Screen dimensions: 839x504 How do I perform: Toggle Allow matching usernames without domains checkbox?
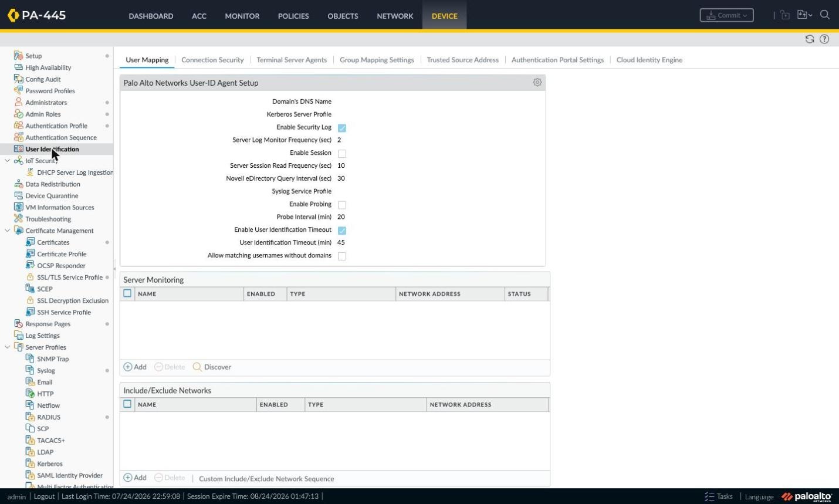(x=342, y=256)
